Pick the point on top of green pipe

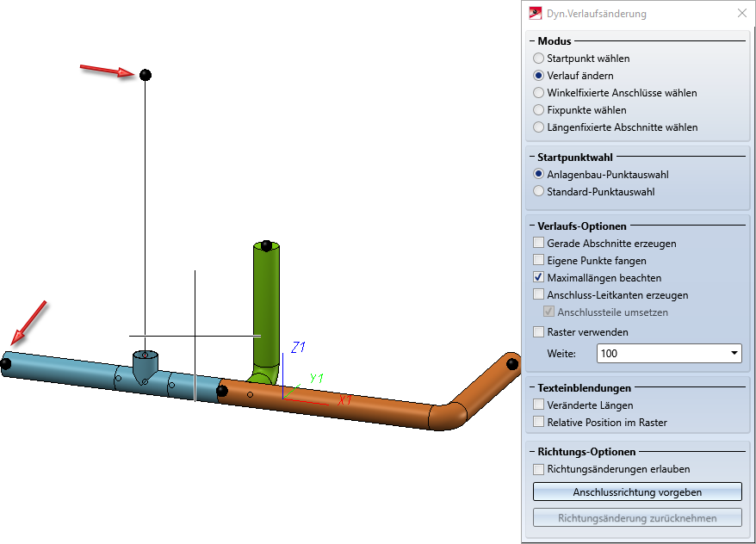[x=266, y=245]
